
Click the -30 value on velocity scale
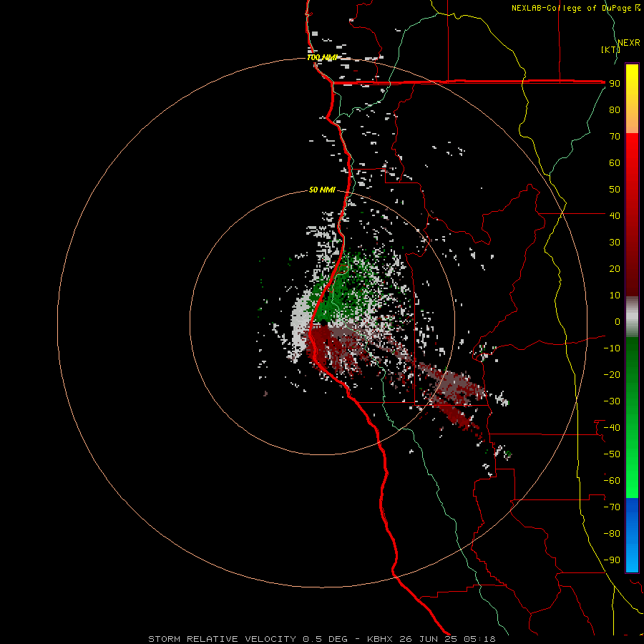[x=612, y=401]
